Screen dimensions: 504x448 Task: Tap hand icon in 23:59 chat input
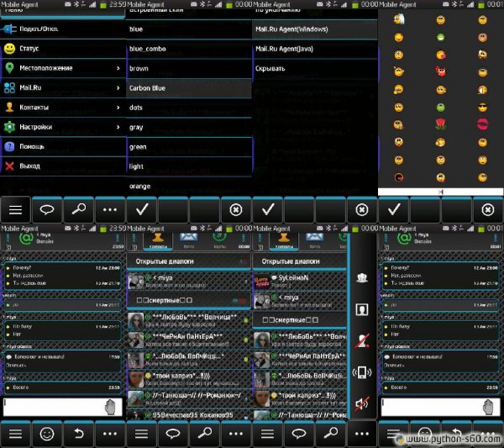(x=110, y=407)
